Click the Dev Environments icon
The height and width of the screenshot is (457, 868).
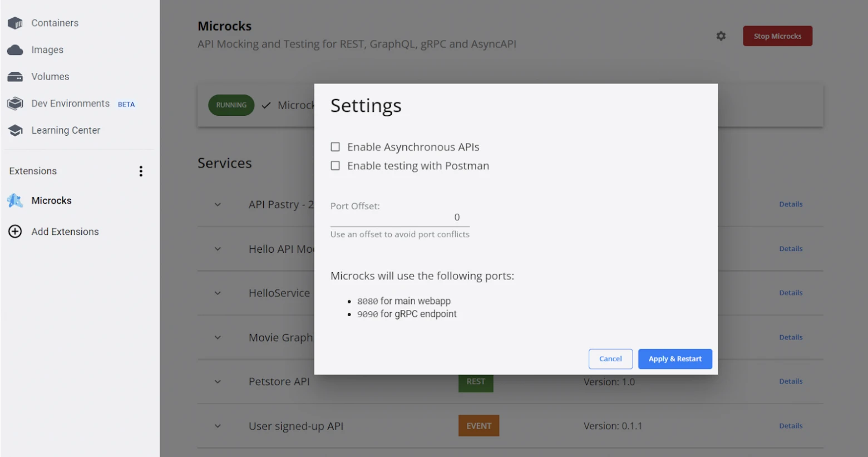[15, 104]
